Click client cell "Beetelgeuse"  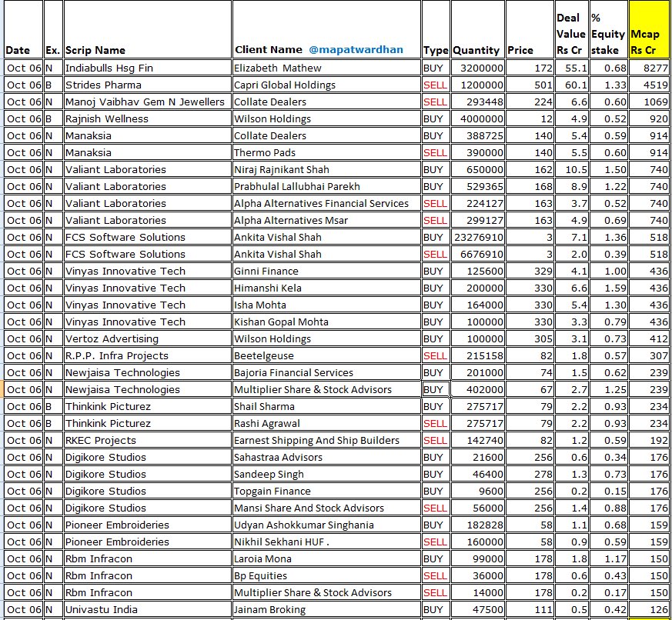point(326,355)
